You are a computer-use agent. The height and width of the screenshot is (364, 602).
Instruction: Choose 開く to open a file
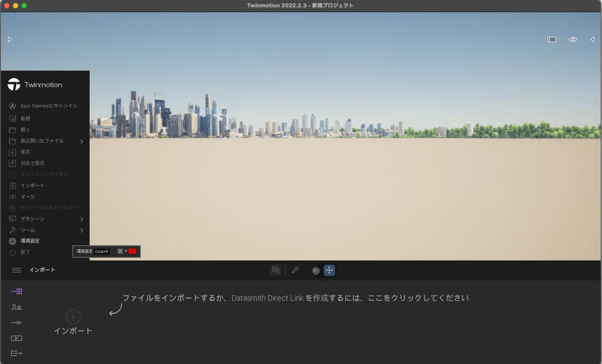tap(26, 130)
